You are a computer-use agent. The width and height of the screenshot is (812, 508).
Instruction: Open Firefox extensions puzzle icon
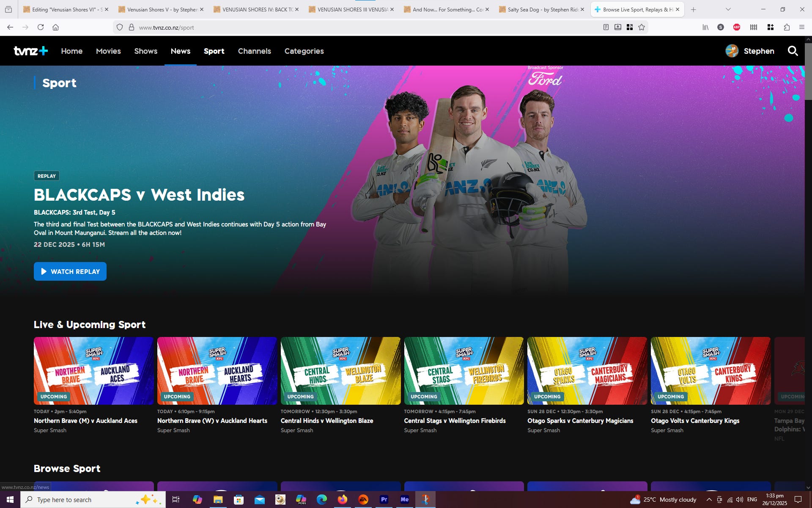pos(787,28)
